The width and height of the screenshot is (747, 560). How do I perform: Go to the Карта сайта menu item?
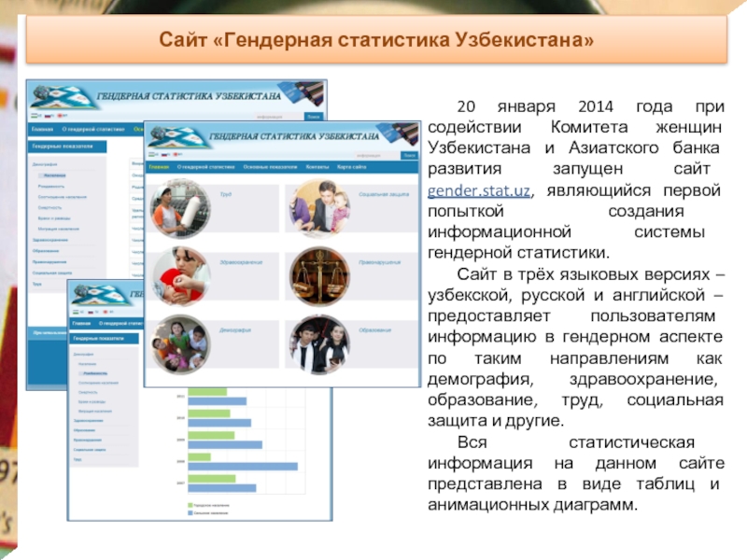tap(352, 169)
